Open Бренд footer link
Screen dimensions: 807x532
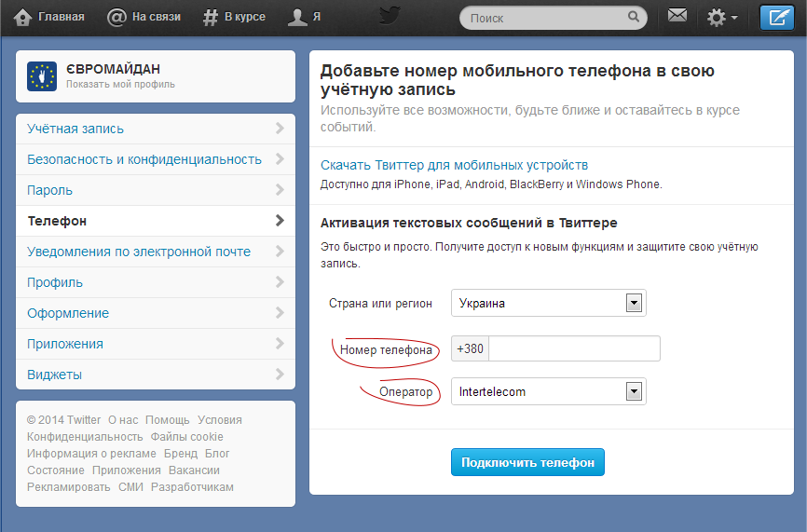181,454
